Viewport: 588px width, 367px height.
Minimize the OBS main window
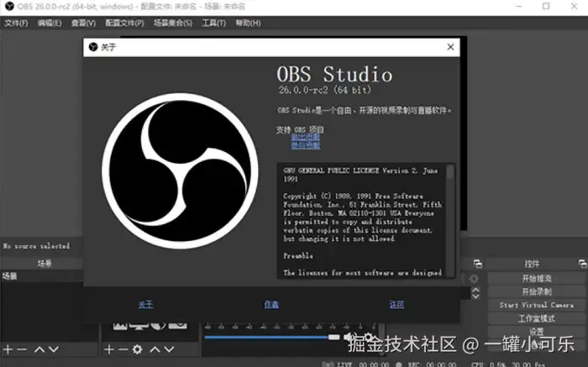(x=518, y=7)
